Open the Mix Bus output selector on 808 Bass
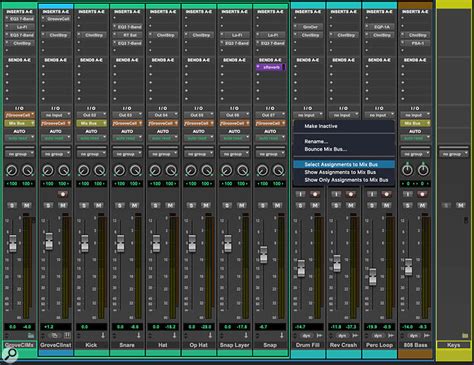 [415, 123]
